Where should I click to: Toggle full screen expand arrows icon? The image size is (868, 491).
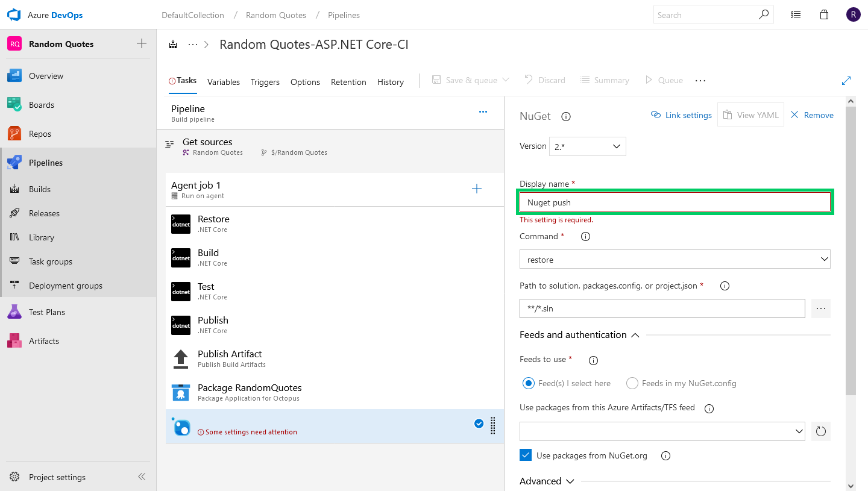coord(846,80)
